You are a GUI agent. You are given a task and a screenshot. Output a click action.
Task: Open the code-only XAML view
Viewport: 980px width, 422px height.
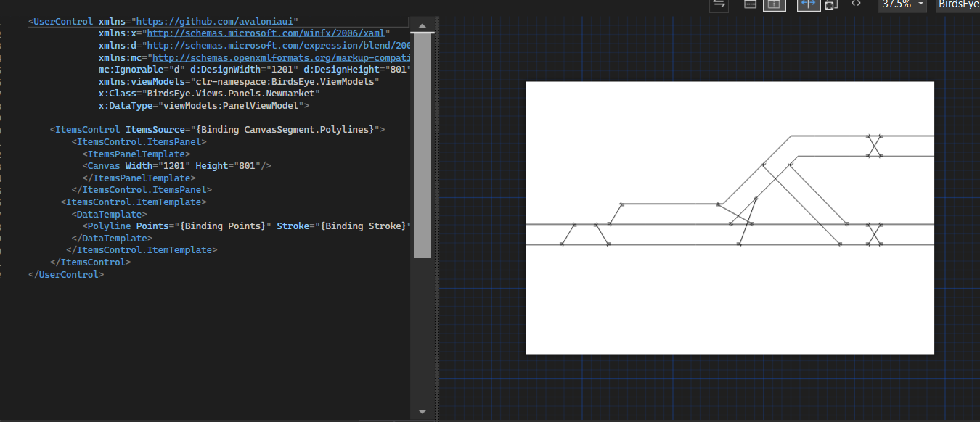pos(855,5)
